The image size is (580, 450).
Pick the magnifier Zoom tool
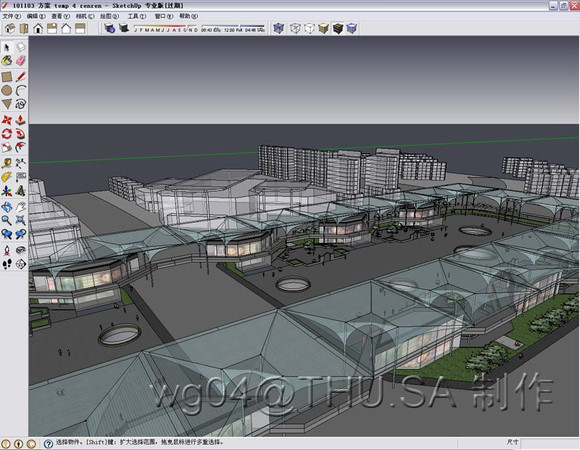point(6,220)
